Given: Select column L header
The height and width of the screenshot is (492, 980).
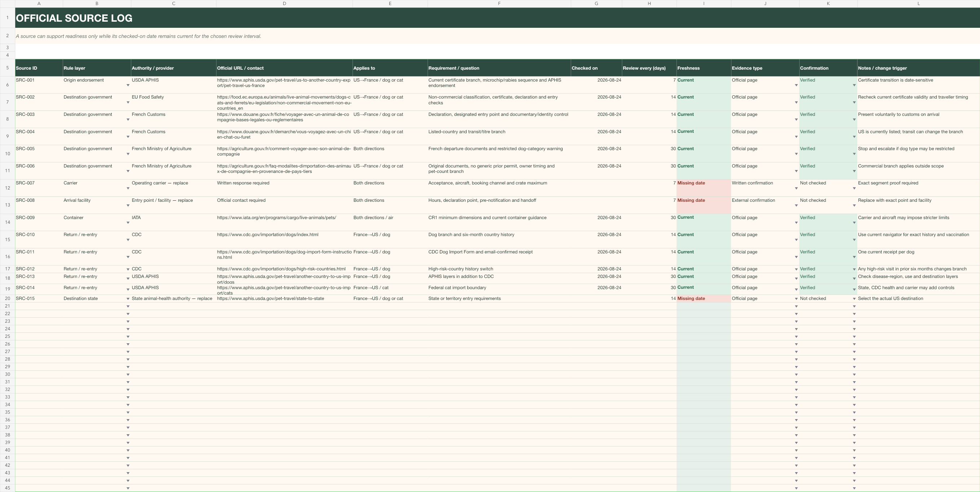Looking at the screenshot, I should tap(918, 3).
